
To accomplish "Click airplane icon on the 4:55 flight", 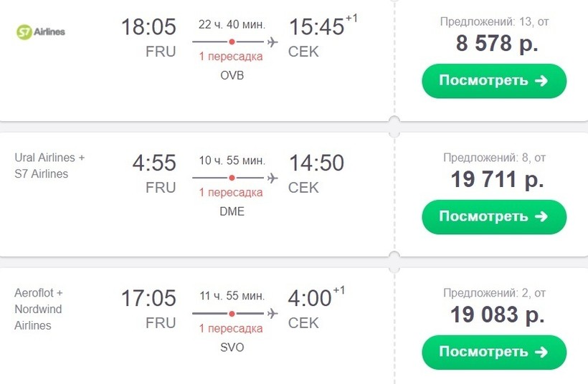I will click(272, 177).
